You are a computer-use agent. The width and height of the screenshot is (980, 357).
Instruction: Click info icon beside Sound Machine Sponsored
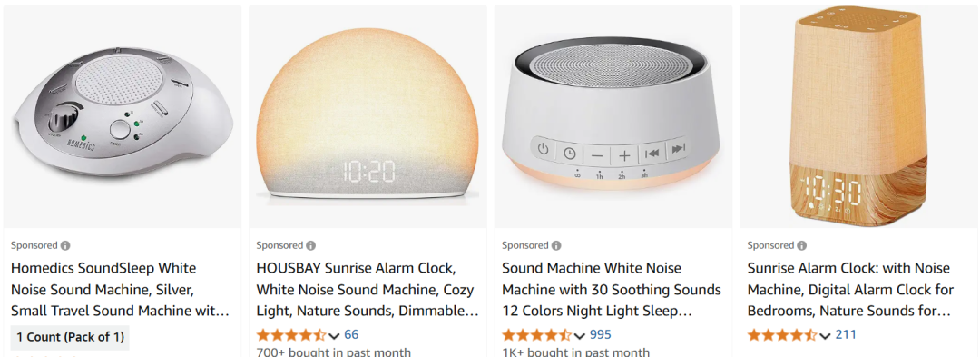pyautogui.click(x=556, y=245)
